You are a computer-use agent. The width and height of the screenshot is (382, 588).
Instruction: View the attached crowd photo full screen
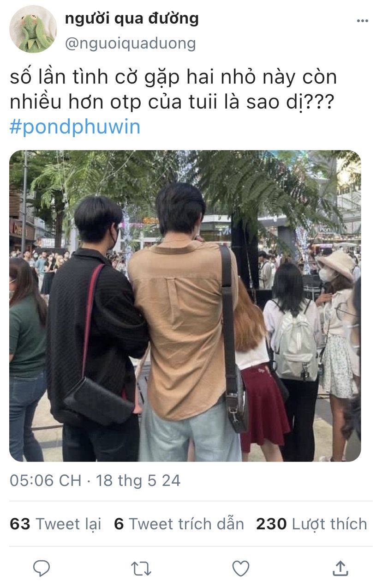pos(185,306)
